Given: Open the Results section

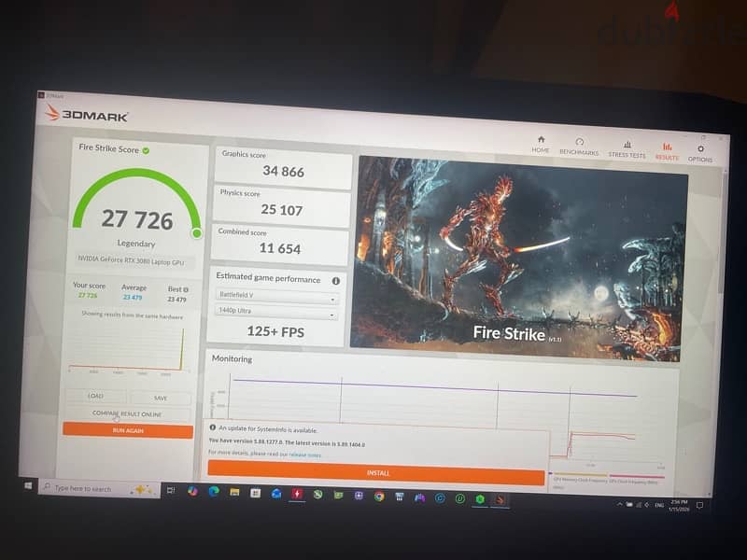Looking at the screenshot, I should (x=667, y=152).
